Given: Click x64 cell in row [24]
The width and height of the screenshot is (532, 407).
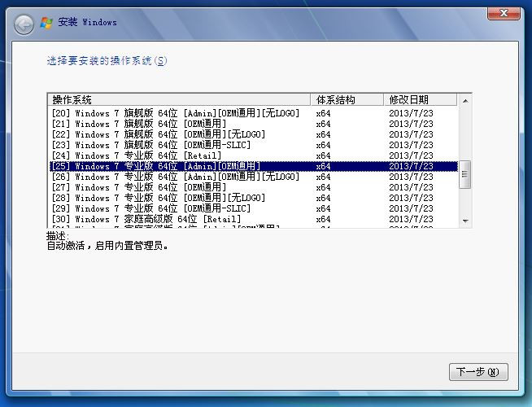Looking at the screenshot, I should point(323,155).
